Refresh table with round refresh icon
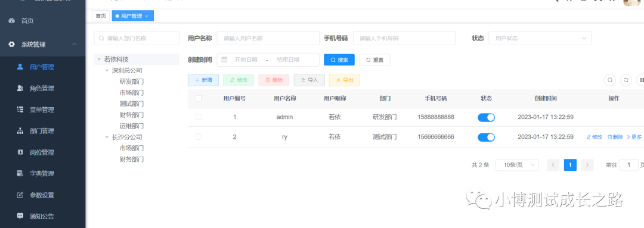The image size is (644, 228). tap(626, 80)
